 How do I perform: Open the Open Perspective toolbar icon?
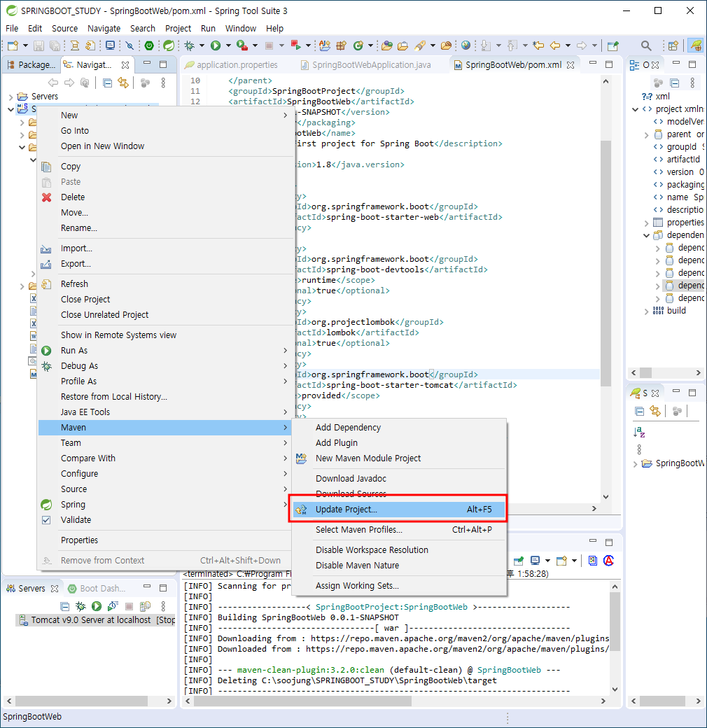pos(673,45)
